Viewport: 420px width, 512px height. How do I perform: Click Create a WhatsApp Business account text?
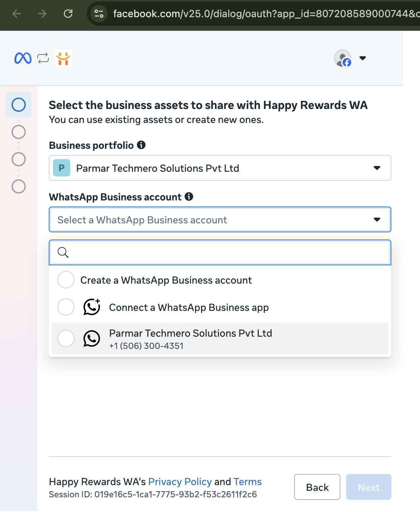[x=166, y=280]
